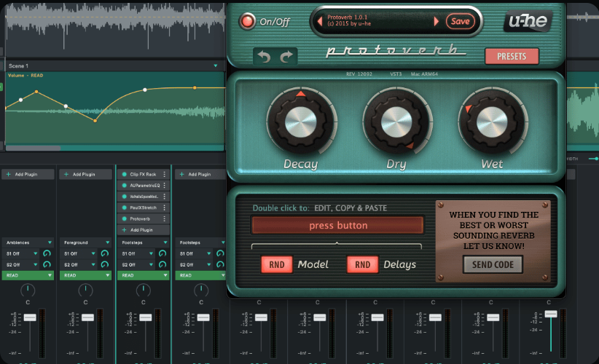The height and width of the screenshot is (364, 599).
Task: Click the Foreground pan knob
Action: point(85,290)
